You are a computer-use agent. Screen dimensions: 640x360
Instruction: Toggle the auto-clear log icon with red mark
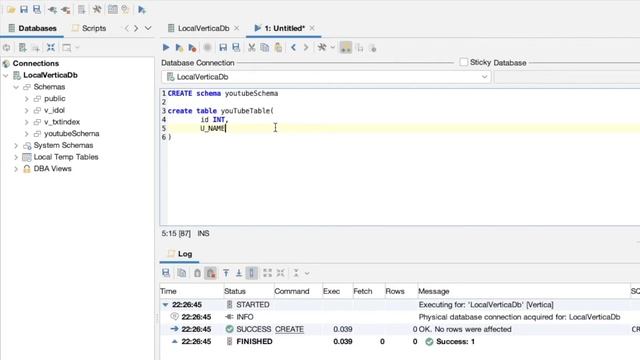(x=211, y=273)
